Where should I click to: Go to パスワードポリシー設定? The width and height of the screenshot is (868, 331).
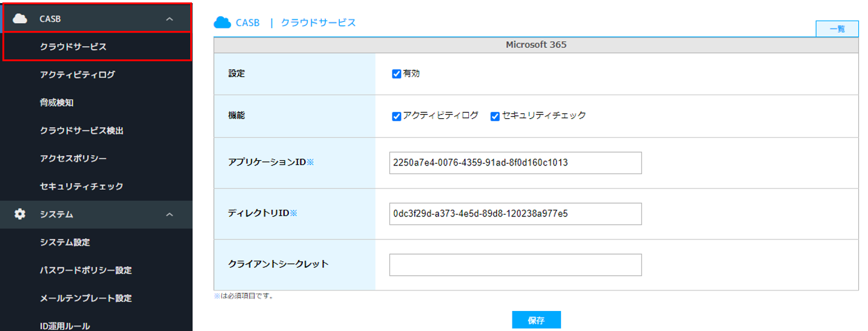point(85,270)
